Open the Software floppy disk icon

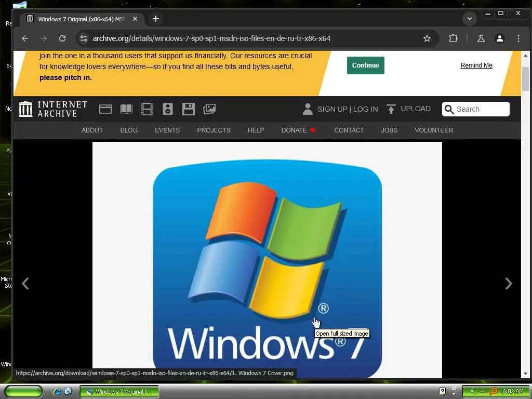click(x=188, y=109)
